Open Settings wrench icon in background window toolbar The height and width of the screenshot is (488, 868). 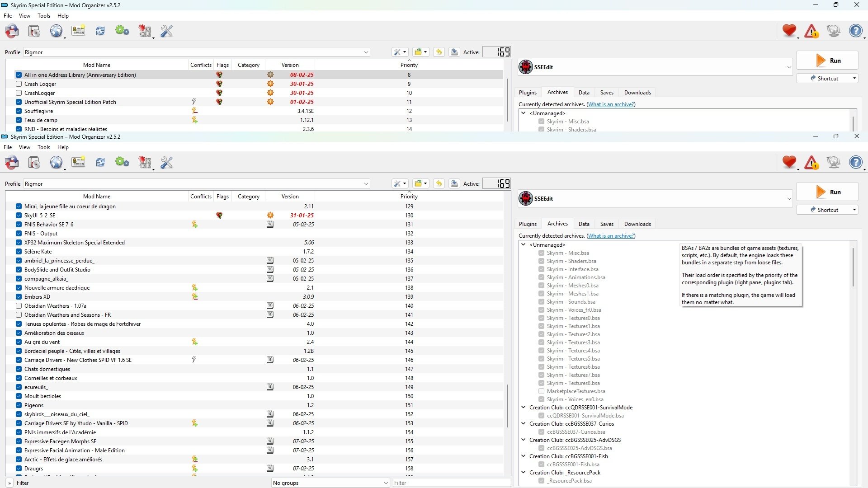(x=167, y=31)
